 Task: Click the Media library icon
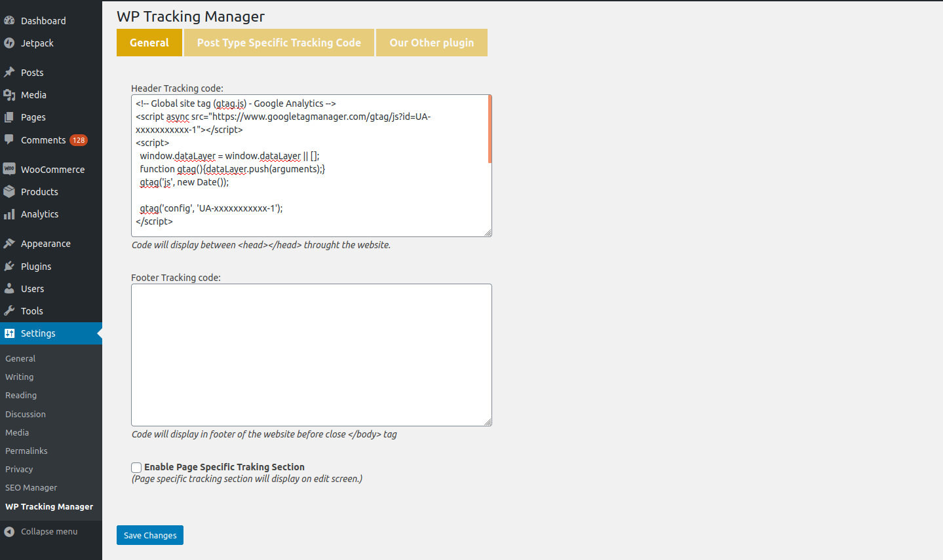(9, 95)
